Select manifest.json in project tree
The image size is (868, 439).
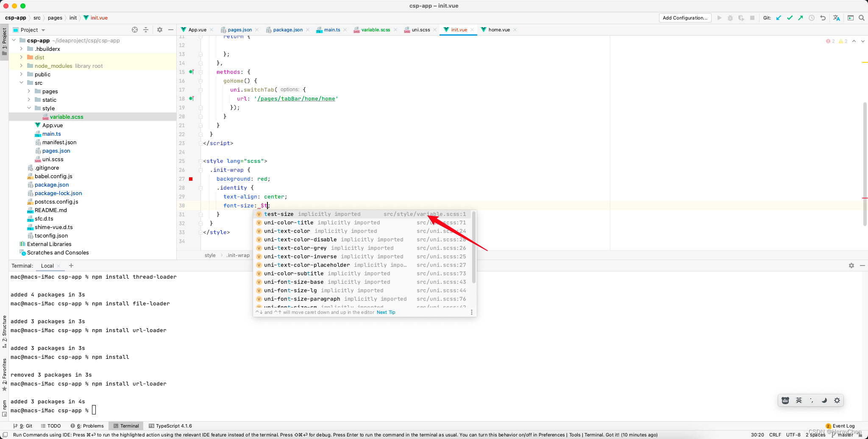pyautogui.click(x=59, y=142)
